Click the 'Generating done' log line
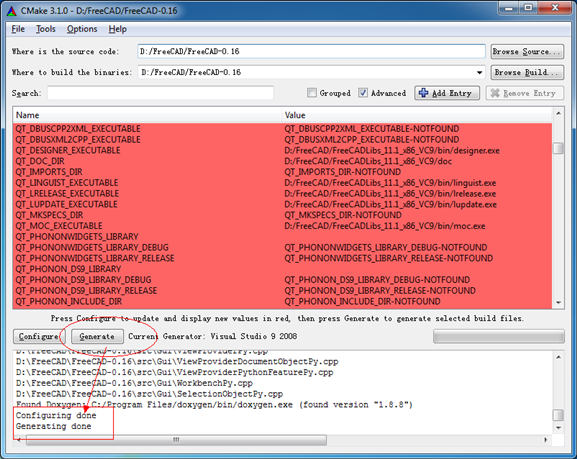This screenshot has height=459, width=577. (53, 426)
